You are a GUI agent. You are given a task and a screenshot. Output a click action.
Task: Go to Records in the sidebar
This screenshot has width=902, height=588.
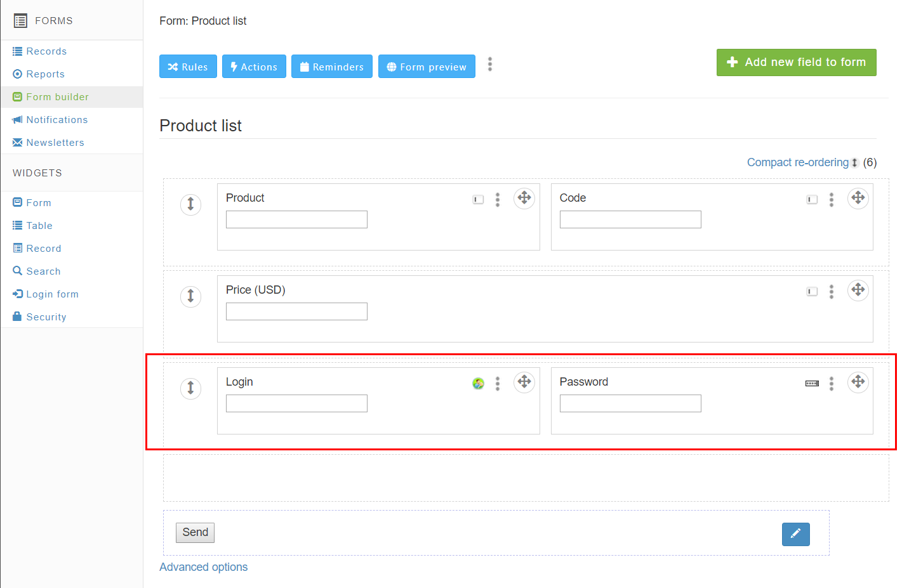(46, 51)
